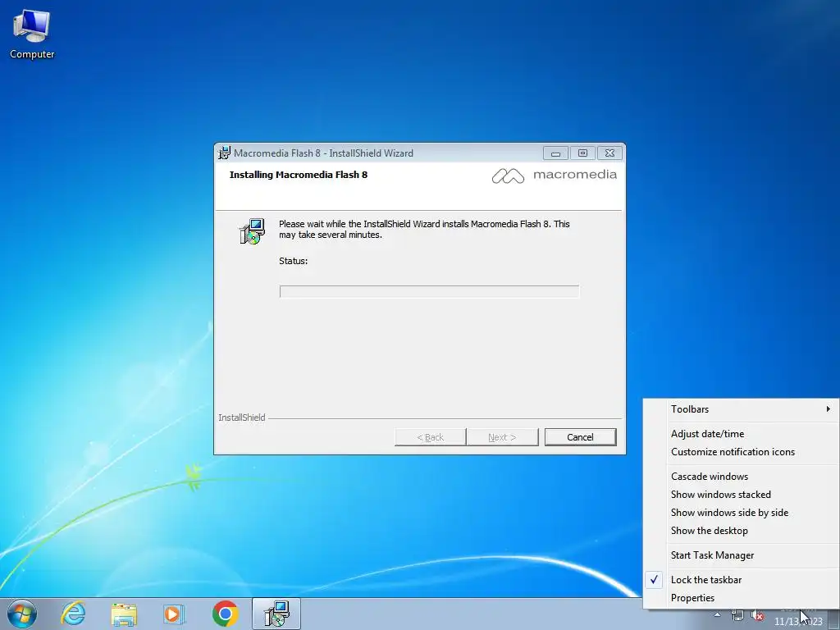The width and height of the screenshot is (840, 630).
Task: Show hidden tray icons arrow
Action: click(x=717, y=614)
